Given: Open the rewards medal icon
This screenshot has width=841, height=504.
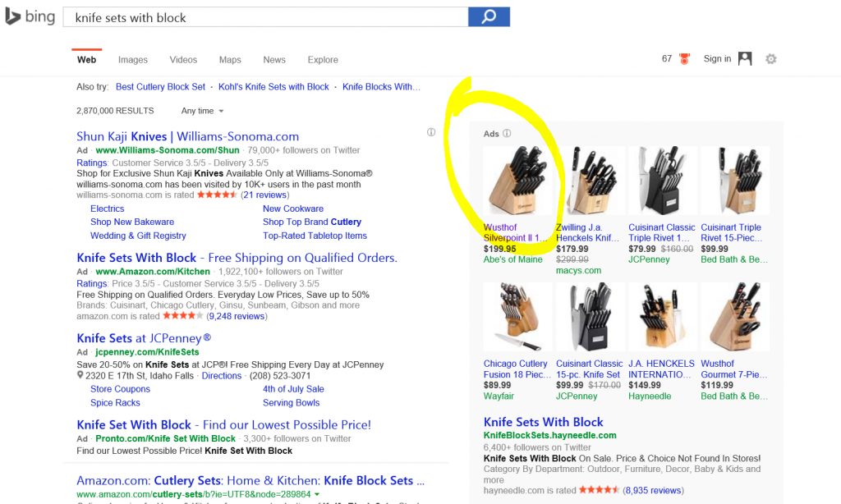Looking at the screenshot, I should pos(684,59).
